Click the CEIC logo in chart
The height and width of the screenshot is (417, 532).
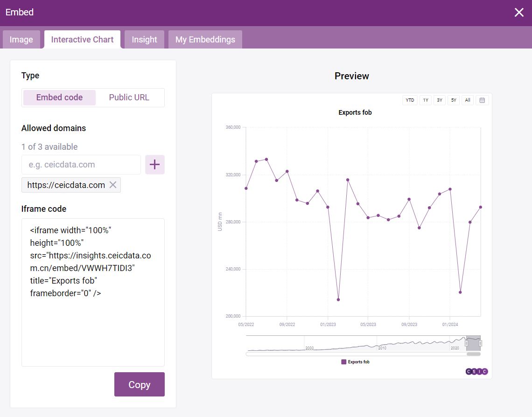point(476,371)
